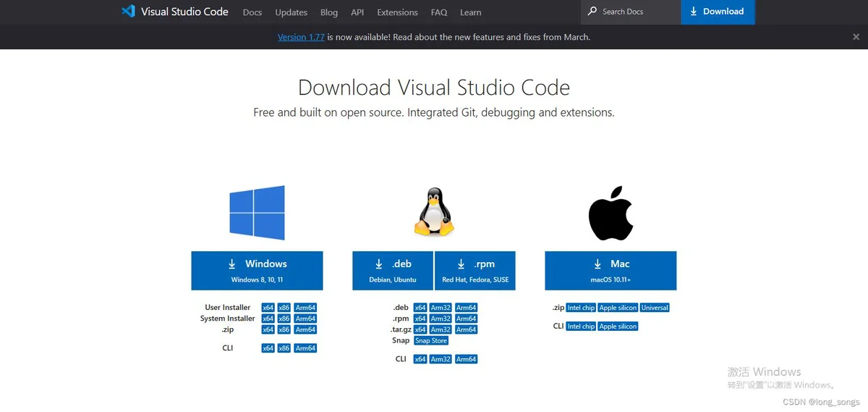Dismiss the version banner with the X

(x=856, y=36)
